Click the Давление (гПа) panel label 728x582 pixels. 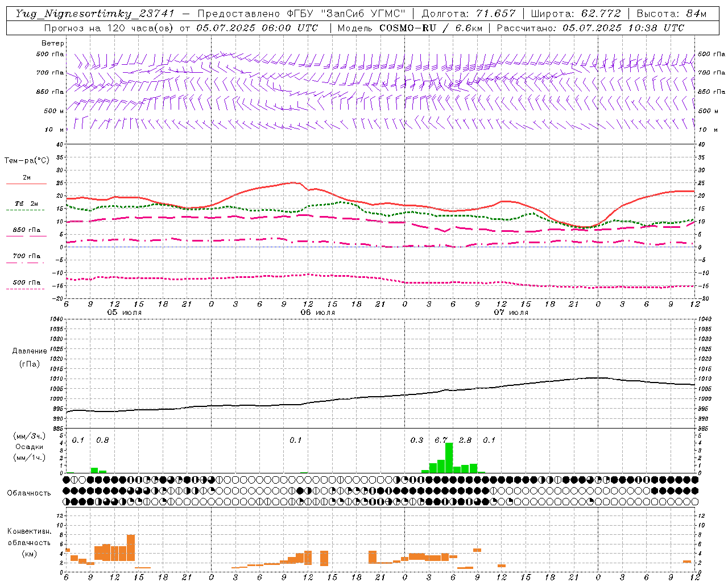30,357
